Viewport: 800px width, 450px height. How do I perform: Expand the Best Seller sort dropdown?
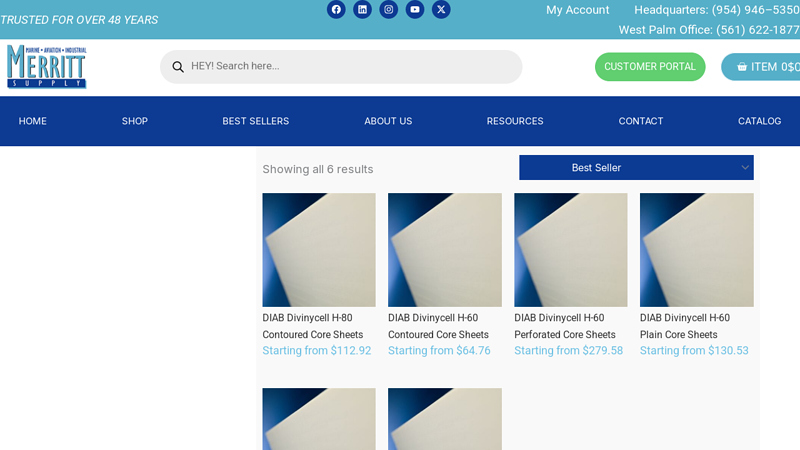pyautogui.click(x=636, y=167)
